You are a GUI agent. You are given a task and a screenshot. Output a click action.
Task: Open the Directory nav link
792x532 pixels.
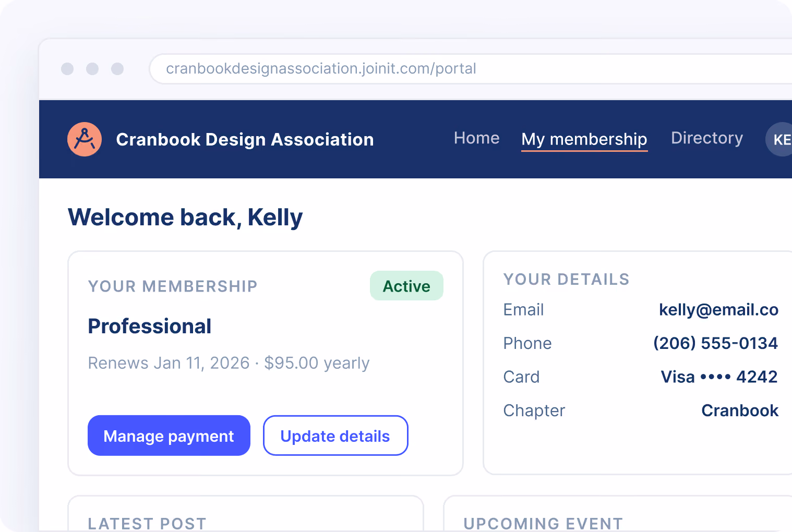click(x=707, y=138)
